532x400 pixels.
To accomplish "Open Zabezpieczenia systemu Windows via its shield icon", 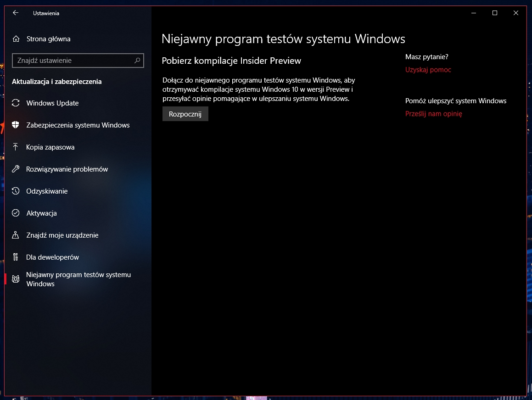I will coord(16,125).
